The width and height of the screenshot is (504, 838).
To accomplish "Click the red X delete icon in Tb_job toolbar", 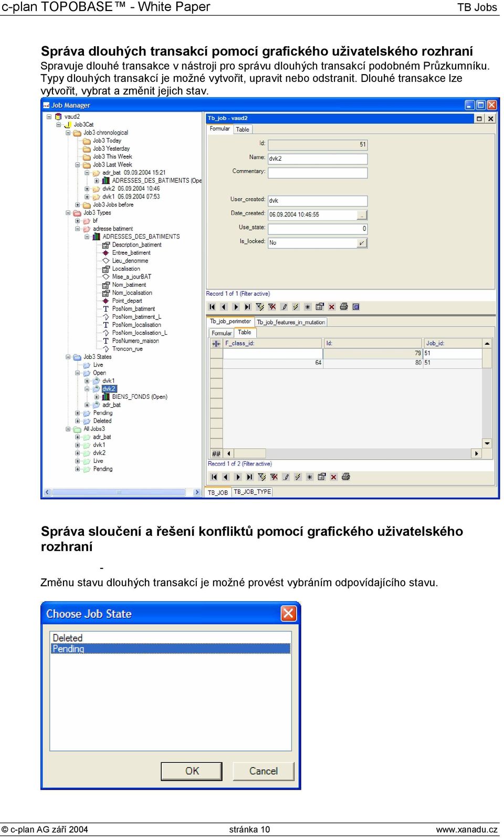I will click(332, 307).
